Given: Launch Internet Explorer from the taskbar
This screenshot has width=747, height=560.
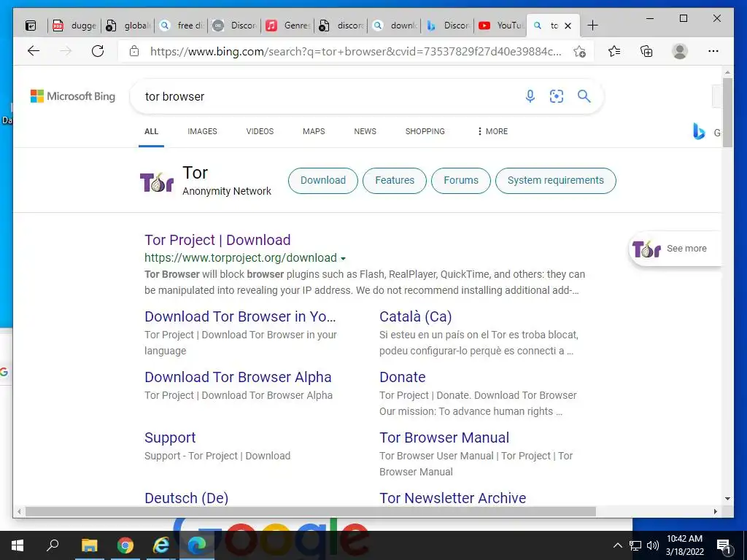Looking at the screenshot, I should [161, 545].
